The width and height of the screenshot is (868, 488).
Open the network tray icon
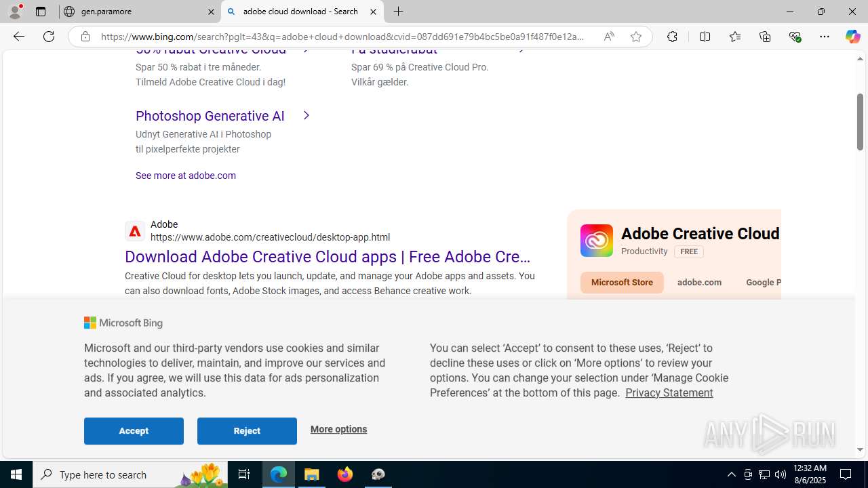click(764, 474)
